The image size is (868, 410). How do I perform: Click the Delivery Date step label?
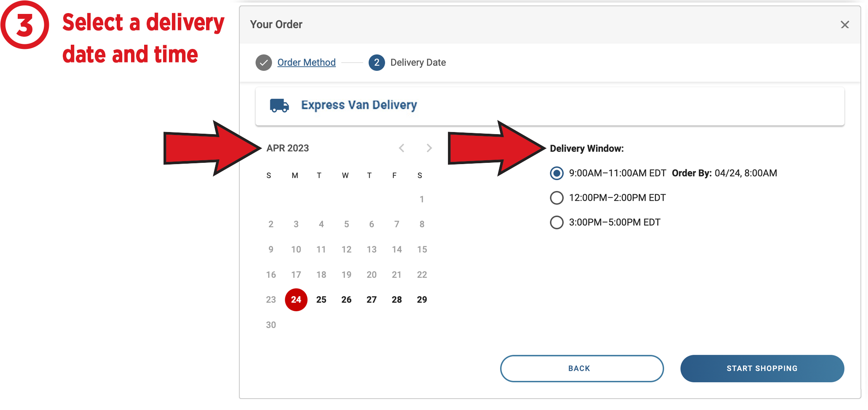pos(418,63)
